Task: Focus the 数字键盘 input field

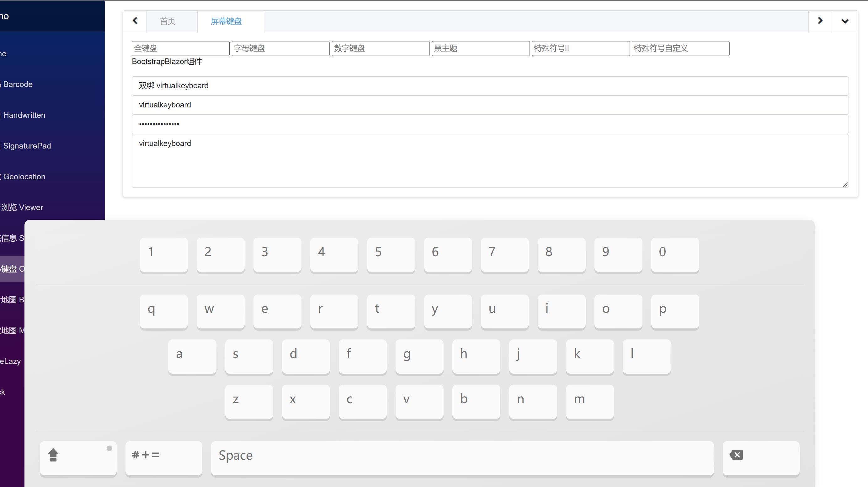Action: click(x=381, y=48)
